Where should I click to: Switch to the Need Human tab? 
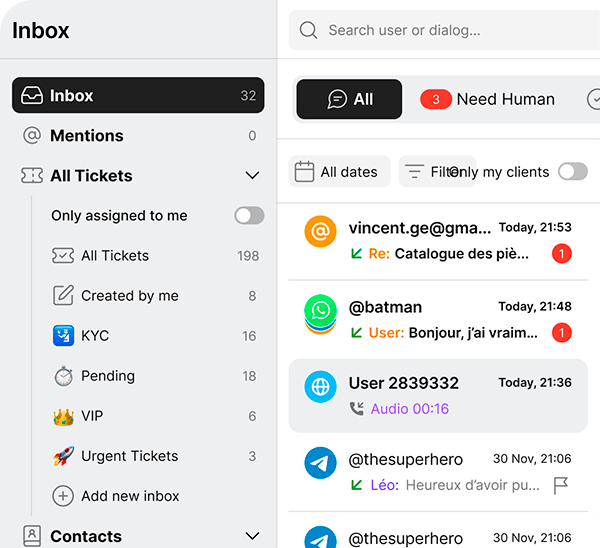coord(488,99)
